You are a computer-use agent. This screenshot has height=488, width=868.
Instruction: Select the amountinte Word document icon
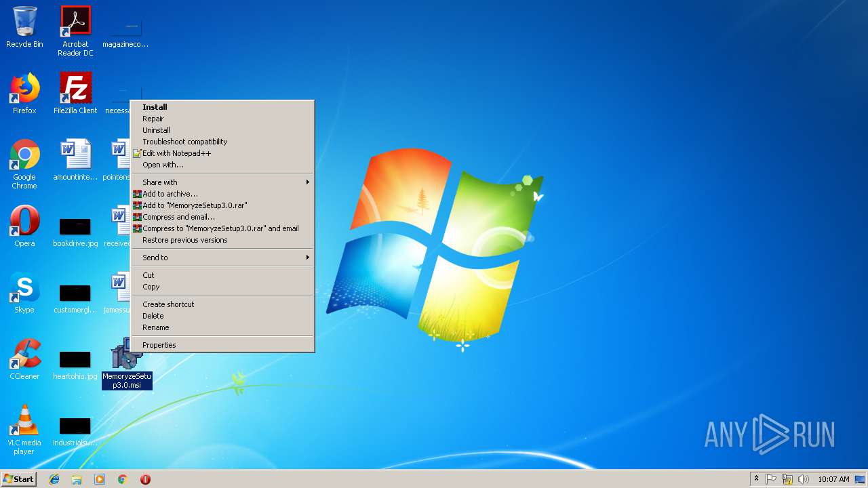75,160
